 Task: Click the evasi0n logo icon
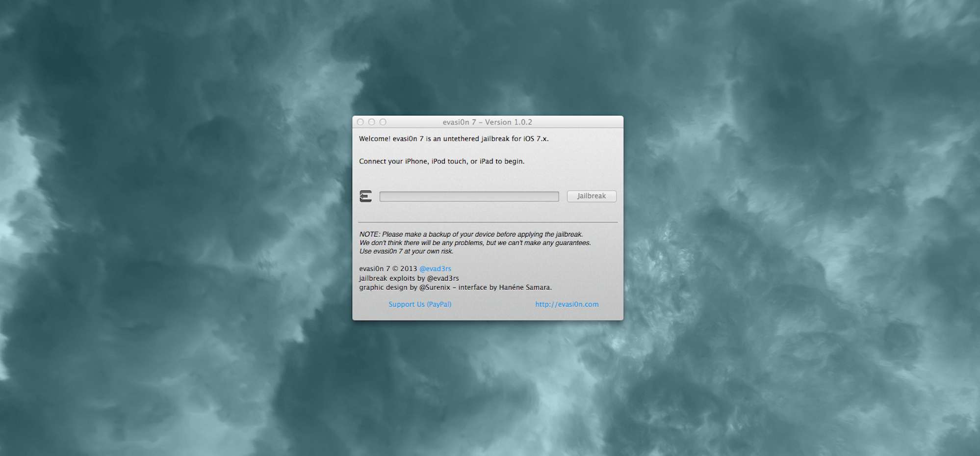365,196
